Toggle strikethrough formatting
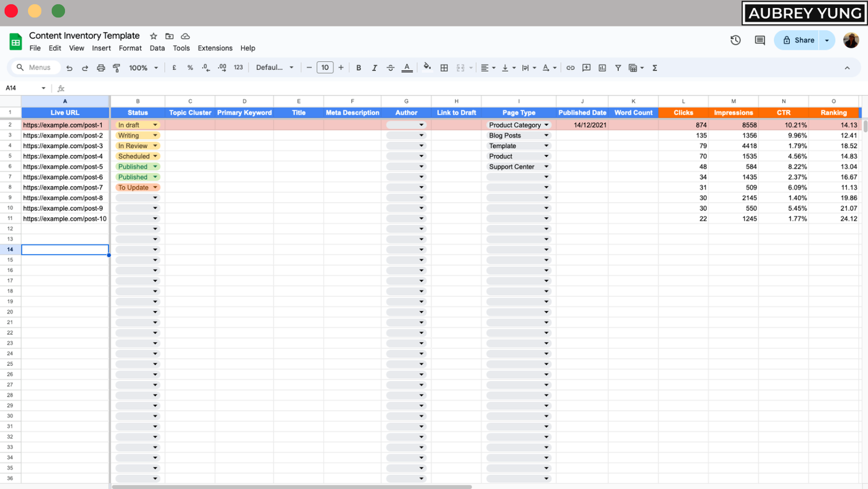The width and height of the screenshot is (868, 489). (x=391, y=68)
